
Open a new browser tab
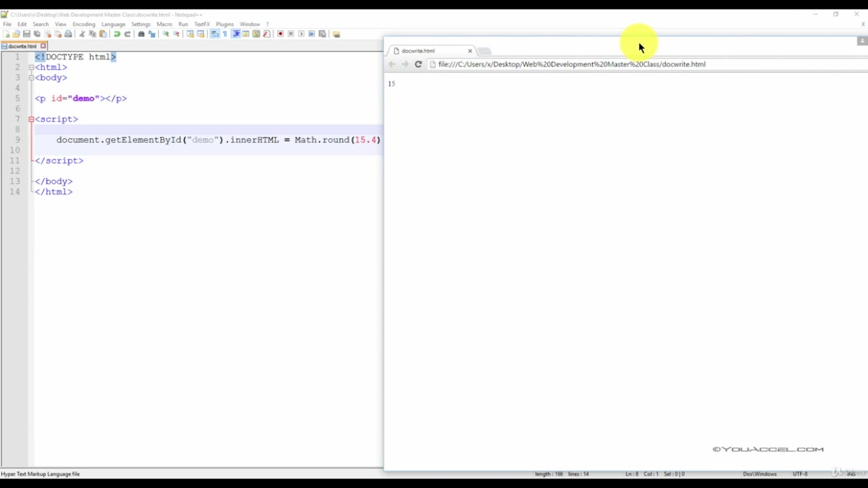point(484,51)
